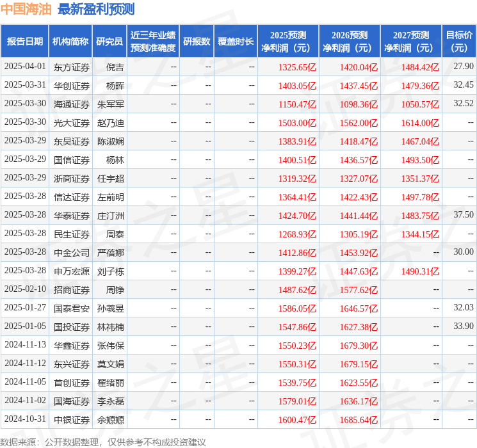Viewport: 477px width, 448px height.
Task: Select the value 1493.50亿
Action: click(421, 160)
